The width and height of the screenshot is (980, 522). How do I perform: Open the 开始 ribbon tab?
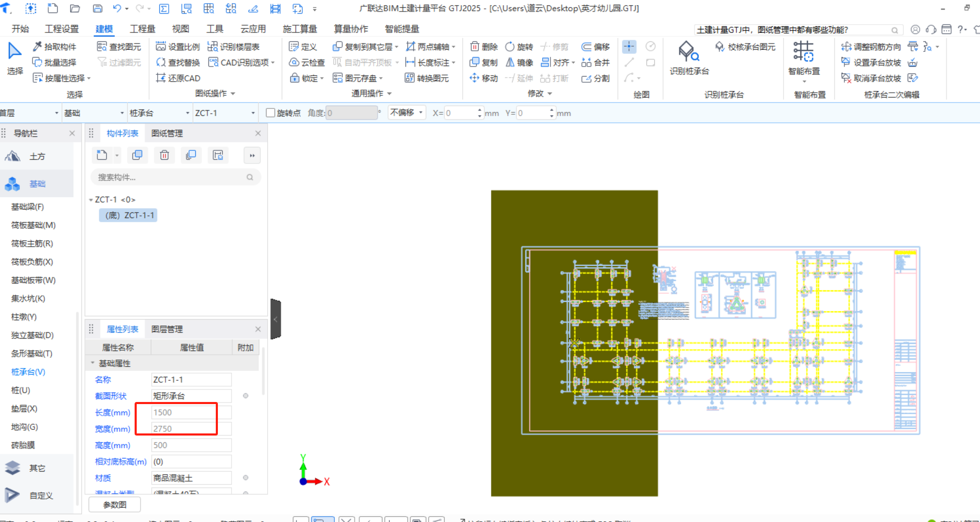[20, 29]
